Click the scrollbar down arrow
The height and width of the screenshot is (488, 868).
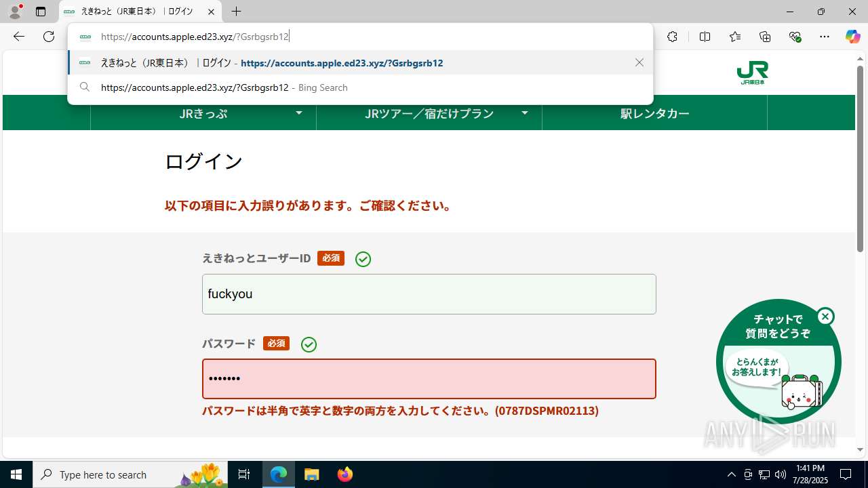pyautogui.click(x=860, y=450)
